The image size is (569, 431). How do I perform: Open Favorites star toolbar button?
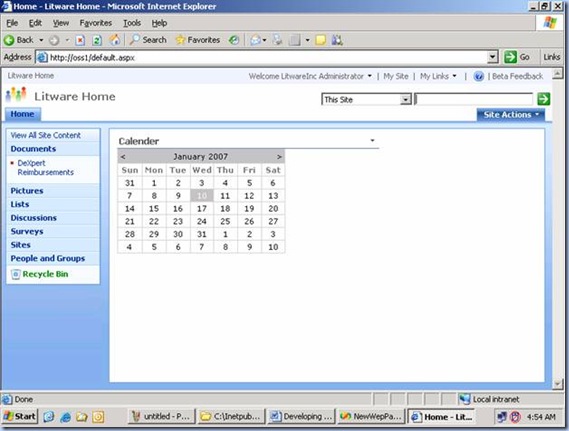198,40
